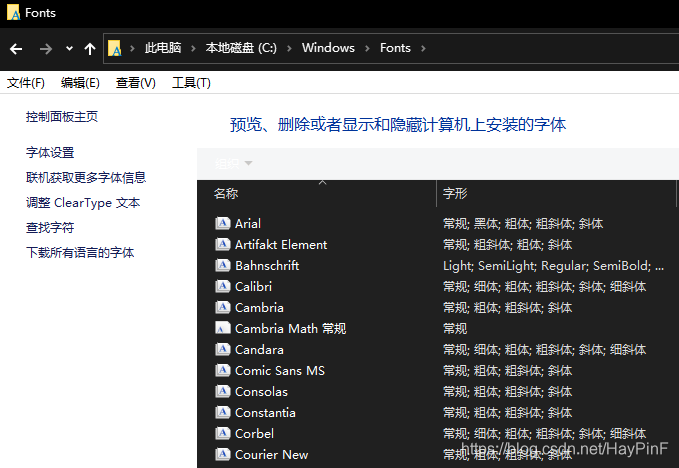Click the Calibri font name
The width and height of the screenshot is (679, 468).
point(253,287)
